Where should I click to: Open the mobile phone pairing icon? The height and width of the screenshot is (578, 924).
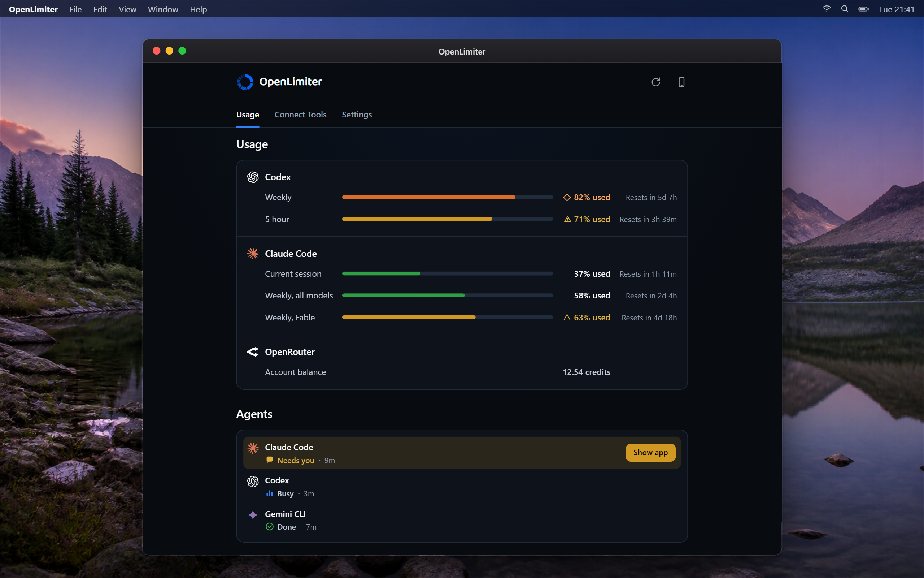pos(681,82)
